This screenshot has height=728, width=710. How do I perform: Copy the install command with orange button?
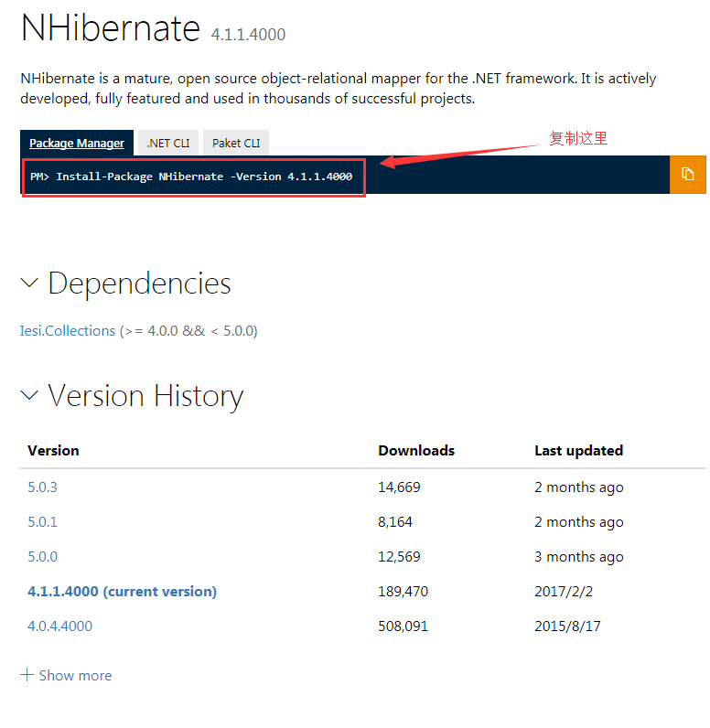[687, 175]
